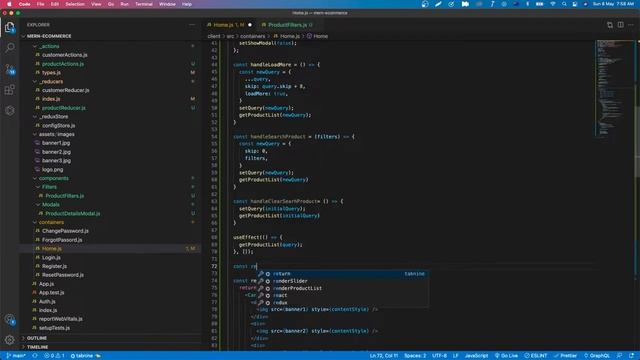Click Spaces: 2 indentation setting
This screenshot has height=360, width=640.
click(x=415, y=356)
